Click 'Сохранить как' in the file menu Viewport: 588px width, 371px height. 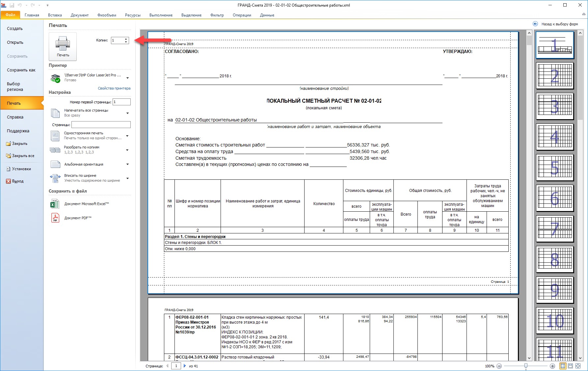click(21, 70)
